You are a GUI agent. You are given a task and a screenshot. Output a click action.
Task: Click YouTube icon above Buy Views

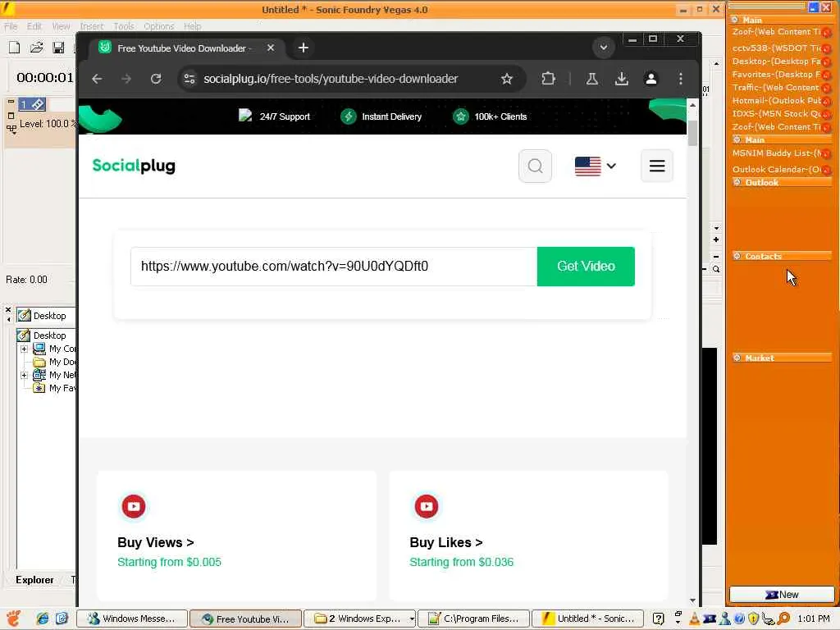coord(134,506)
